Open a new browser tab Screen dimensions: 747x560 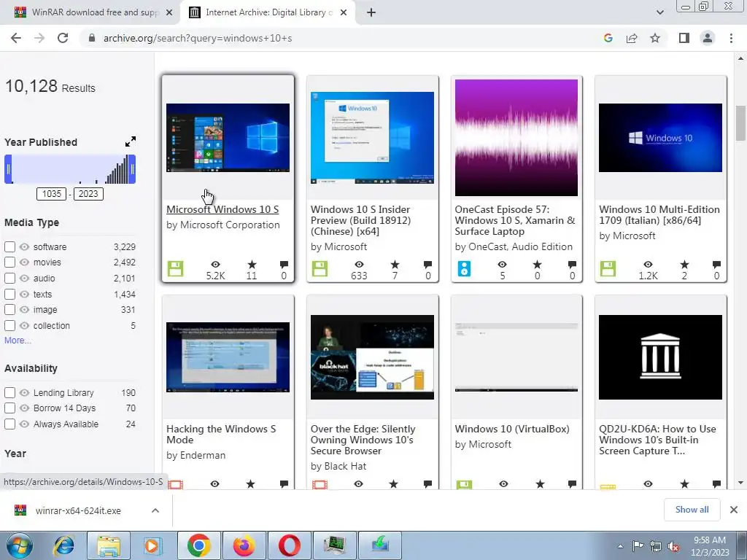(x=371, y=13)
